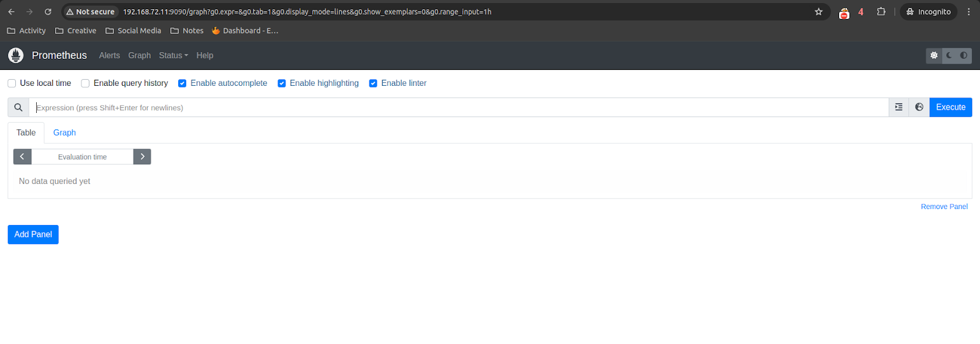The image size is (980, 344).
Task: Open Chrome three-dot menu
Action: (968, 12)
